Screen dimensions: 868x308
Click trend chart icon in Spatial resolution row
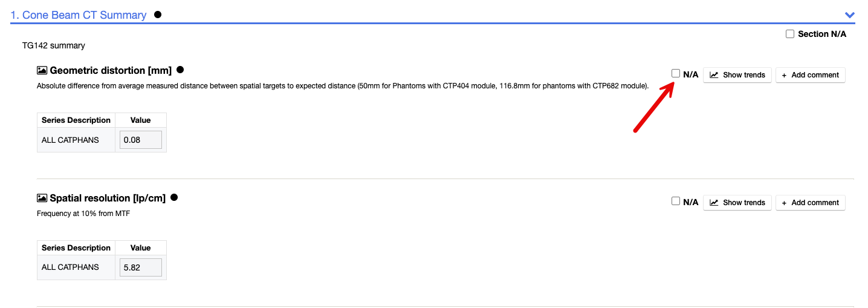(714, 203)
